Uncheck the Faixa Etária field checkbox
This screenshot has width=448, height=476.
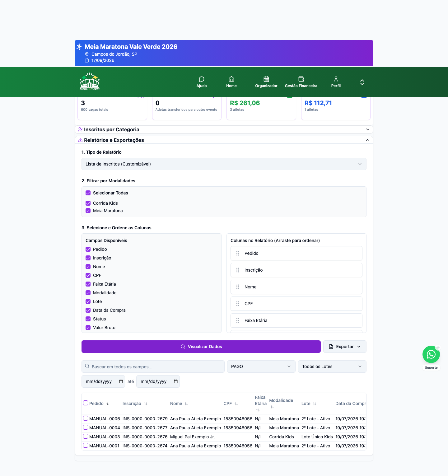coord(88,284)
